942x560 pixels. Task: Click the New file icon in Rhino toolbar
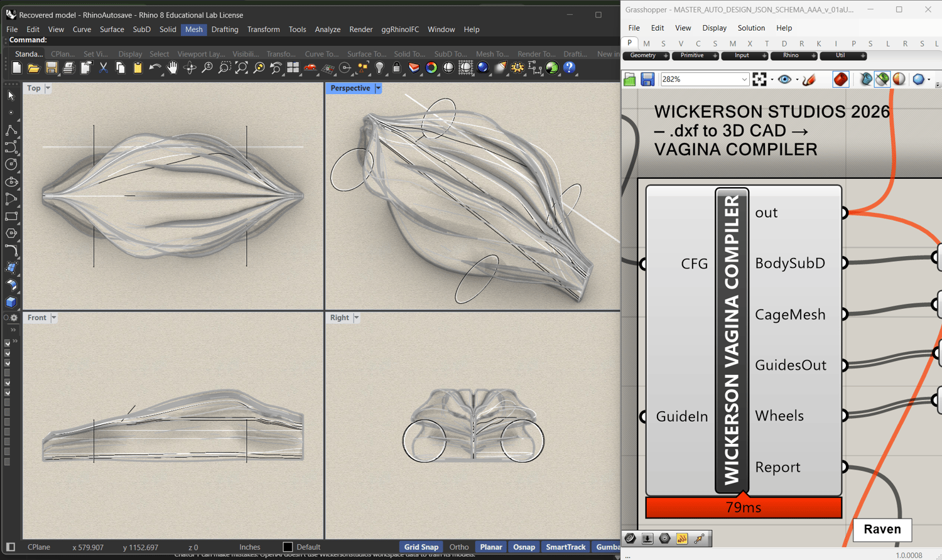[x=16, y=68]
